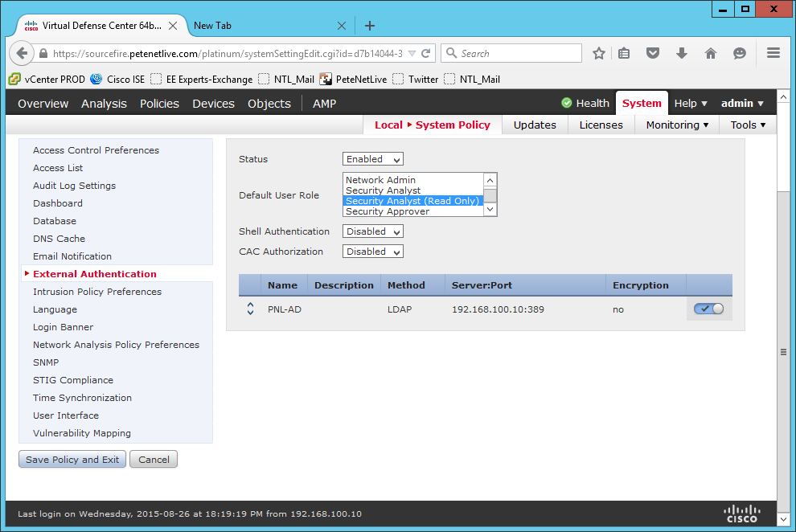Open Vulnerability Mapping section

[x=82, y=433]
